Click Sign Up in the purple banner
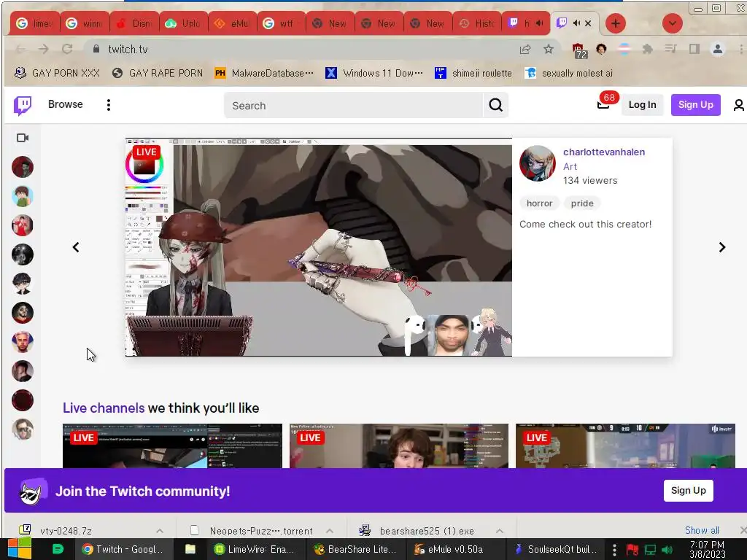This screenshot has width=747, height=560. tap(689, 491)
